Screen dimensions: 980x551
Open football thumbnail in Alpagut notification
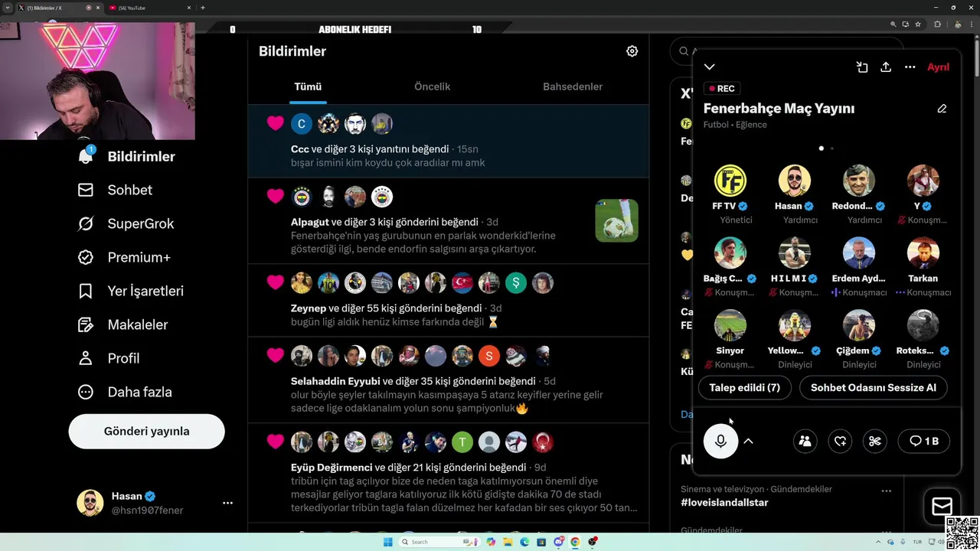(616, 220)
